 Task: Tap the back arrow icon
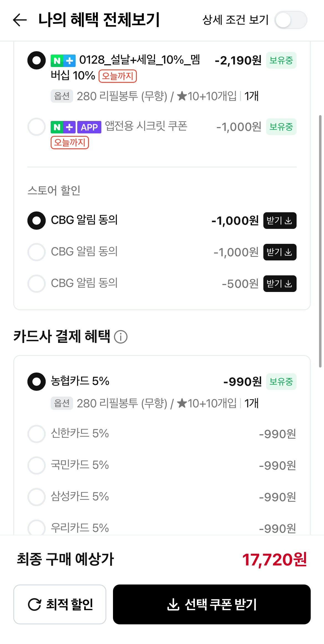pos(20,20)
